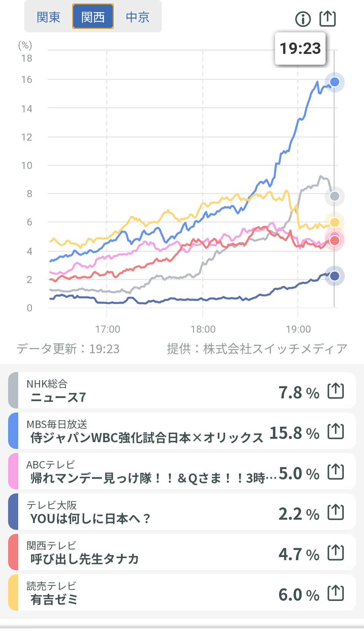This screenshot has width=364, height=639.
Task: Share the 読売テレビ 6.0% rating
Action: [336, 593]
